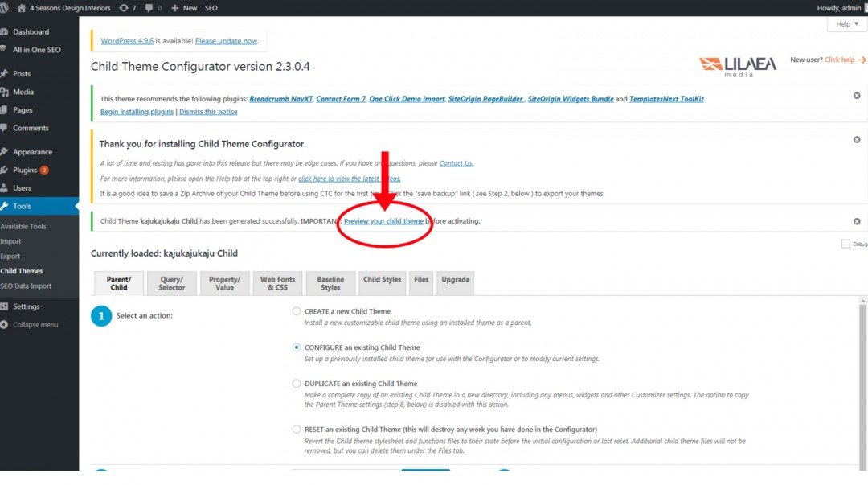868x485 pixels.
Task: Dismiss the Thank you for installing notice
Action: [x=857, y=140]
